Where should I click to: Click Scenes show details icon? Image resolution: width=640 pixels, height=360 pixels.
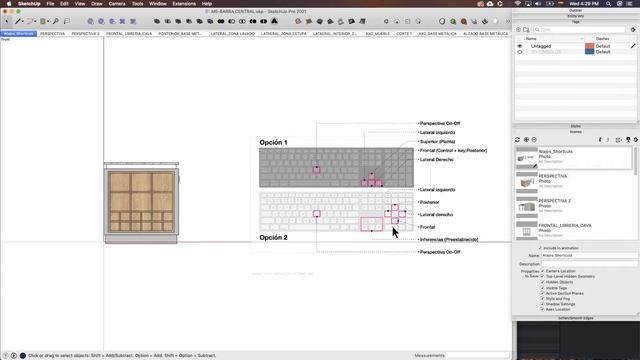tap(628, 140)
